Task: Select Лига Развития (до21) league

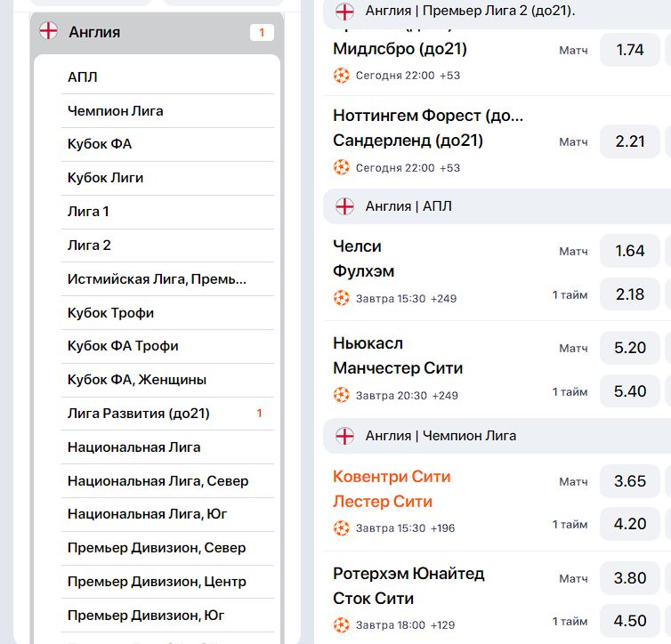Action: [167, 414]
